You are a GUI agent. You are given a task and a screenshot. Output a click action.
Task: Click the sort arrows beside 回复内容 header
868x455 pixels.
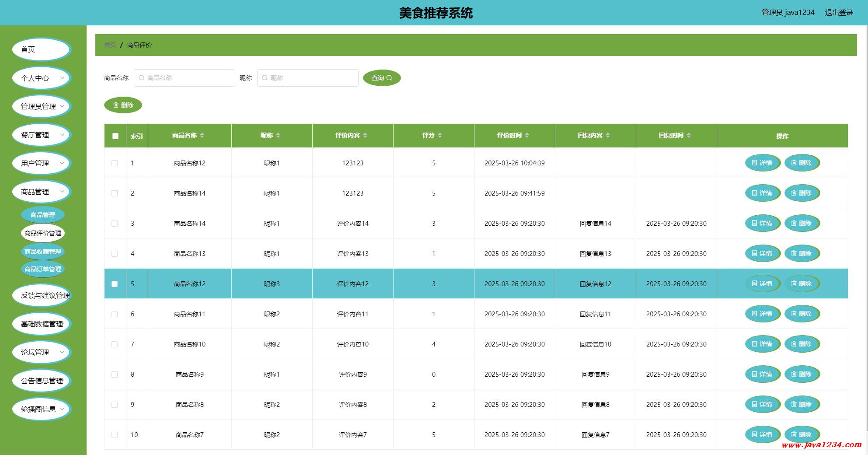(x=608, y=136)
